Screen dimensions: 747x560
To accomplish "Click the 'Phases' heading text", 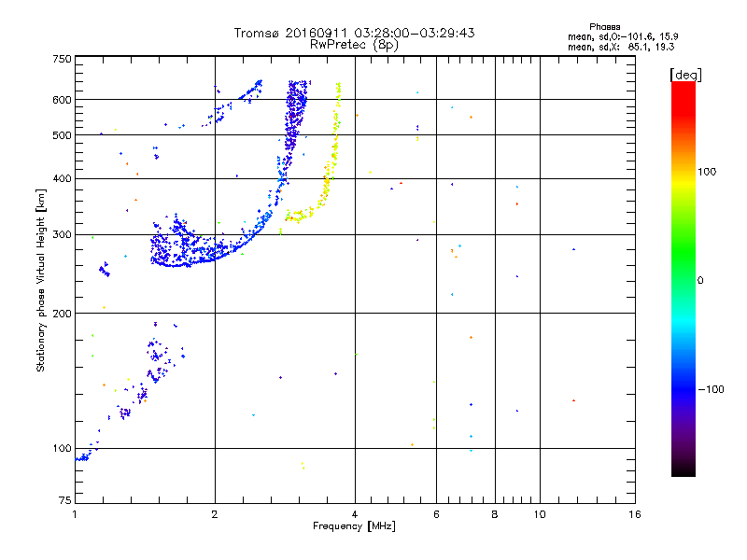I will pyautogui.click(x=604, y=27).
